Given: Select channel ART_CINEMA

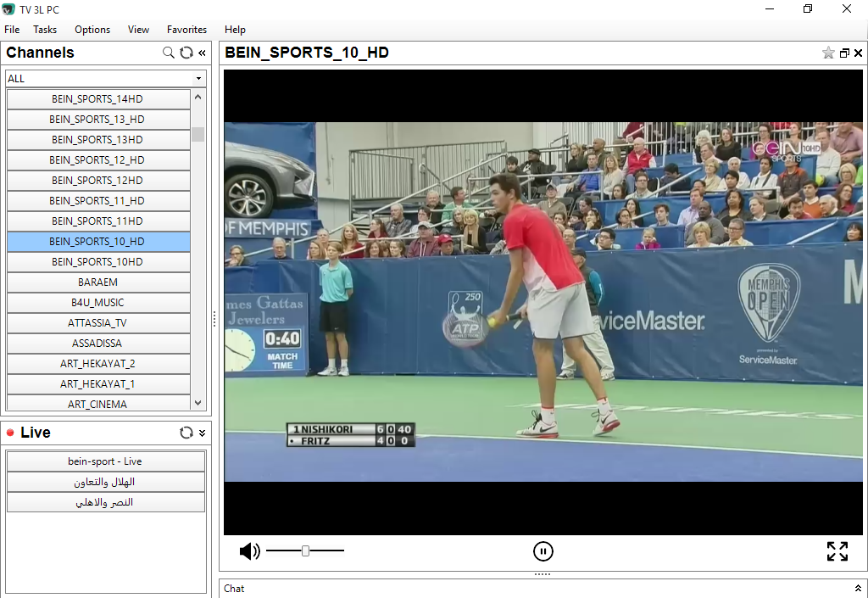Looking at the screenshot, I should click(98, 403).
